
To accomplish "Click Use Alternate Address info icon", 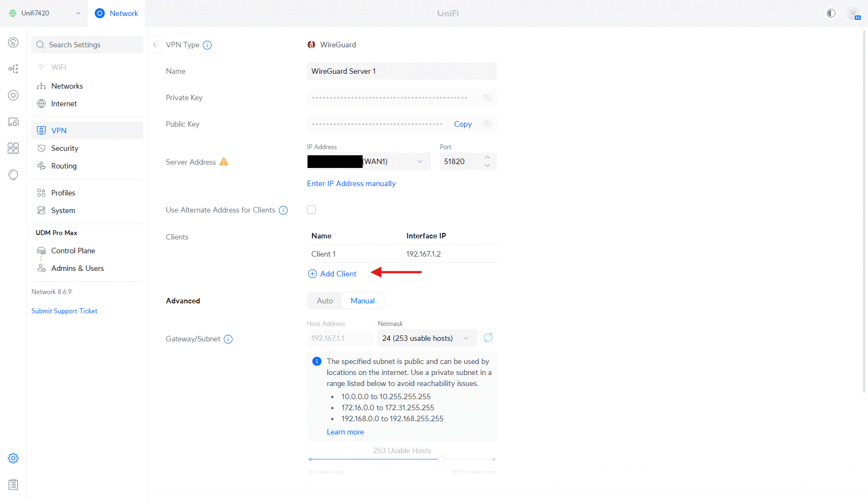I will point(283,210).
